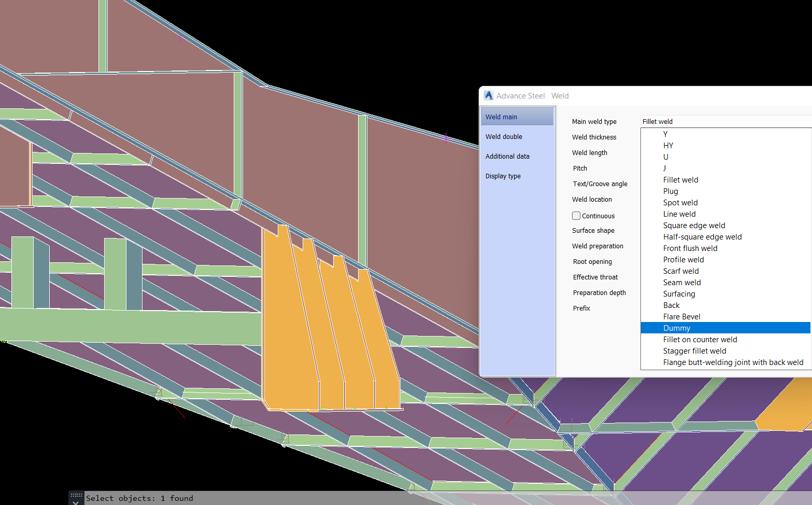Choose Stagger fillet weld
Screen dimensions: 812x505
click(x=694, y=350)
